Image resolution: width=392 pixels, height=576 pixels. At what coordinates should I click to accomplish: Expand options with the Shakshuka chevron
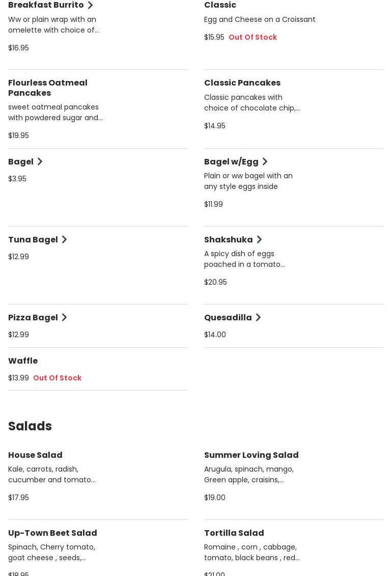(259, 239)
